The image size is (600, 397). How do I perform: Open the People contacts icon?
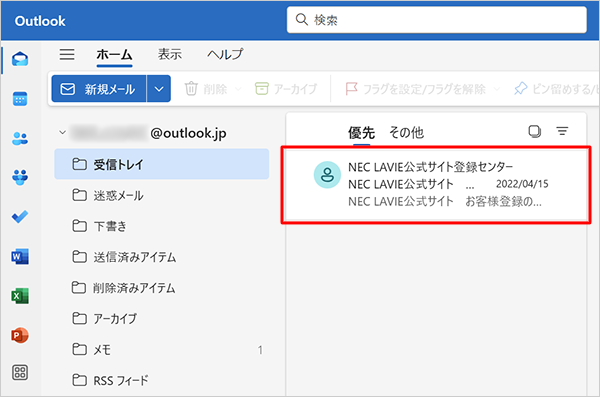(x=20, y=138)
